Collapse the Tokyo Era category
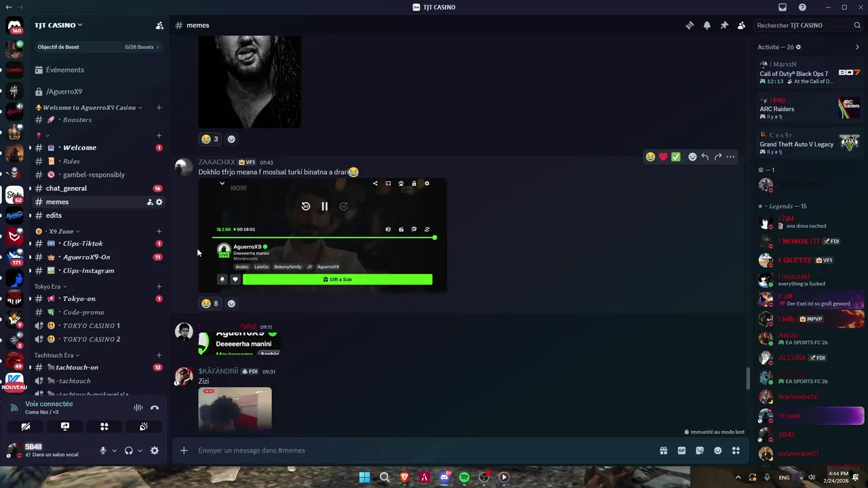Image resolution: width=868 pixels, height=488 pixels. 50,287
